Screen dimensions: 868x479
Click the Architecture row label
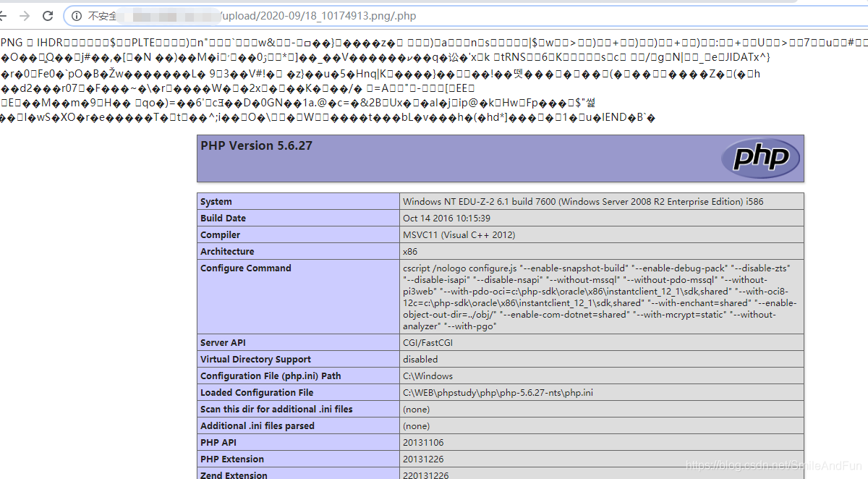[227, 252]
